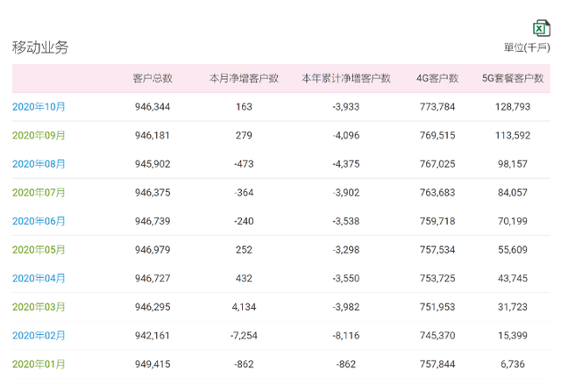The width and height of the screenshot is (561, 392).
Task: Click the 2020年06月 month link
Action: coord(39,221)
